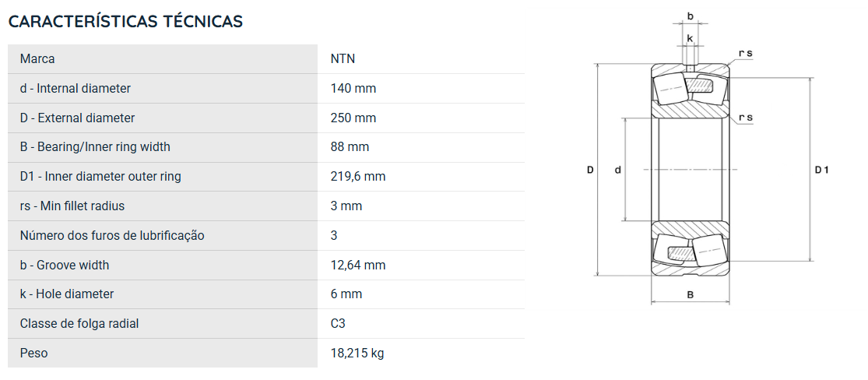Click the B width label under the diagram
The width and height of the screenshot is (868, 380).
[691, 295]
